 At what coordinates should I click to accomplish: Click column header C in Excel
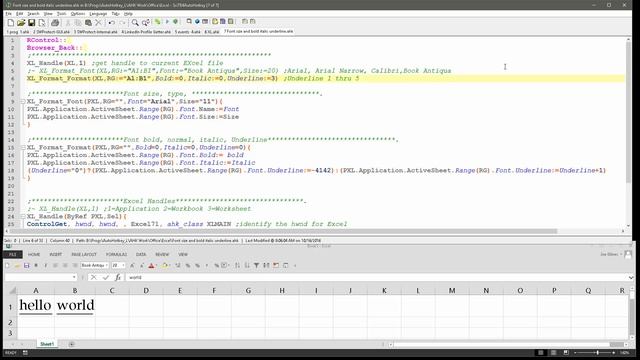[x=112, y=290]
